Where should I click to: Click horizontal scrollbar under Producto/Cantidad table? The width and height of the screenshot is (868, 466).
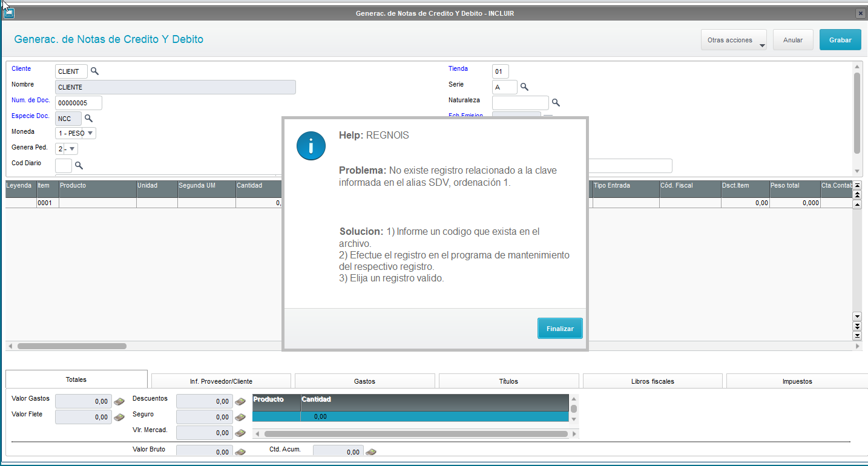pyautogui.click(x=415, y=434)
